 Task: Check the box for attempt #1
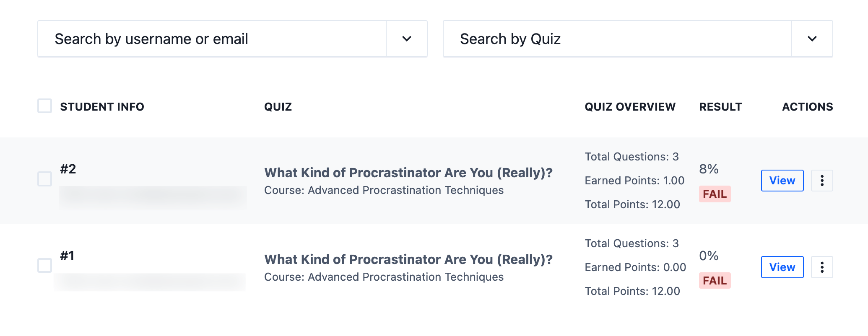tap(45, 265)
